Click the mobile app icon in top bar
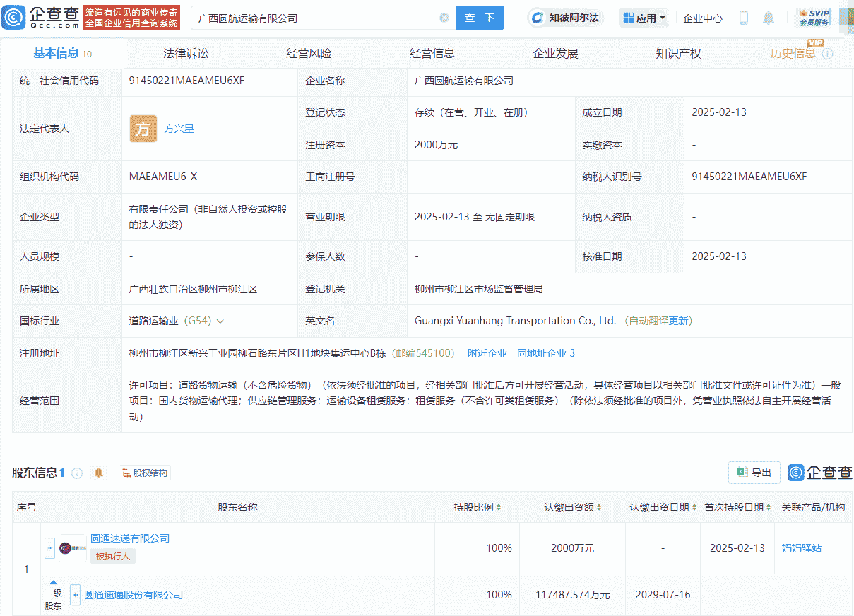This screenshot has height=616, width=854. click(743, 17)
